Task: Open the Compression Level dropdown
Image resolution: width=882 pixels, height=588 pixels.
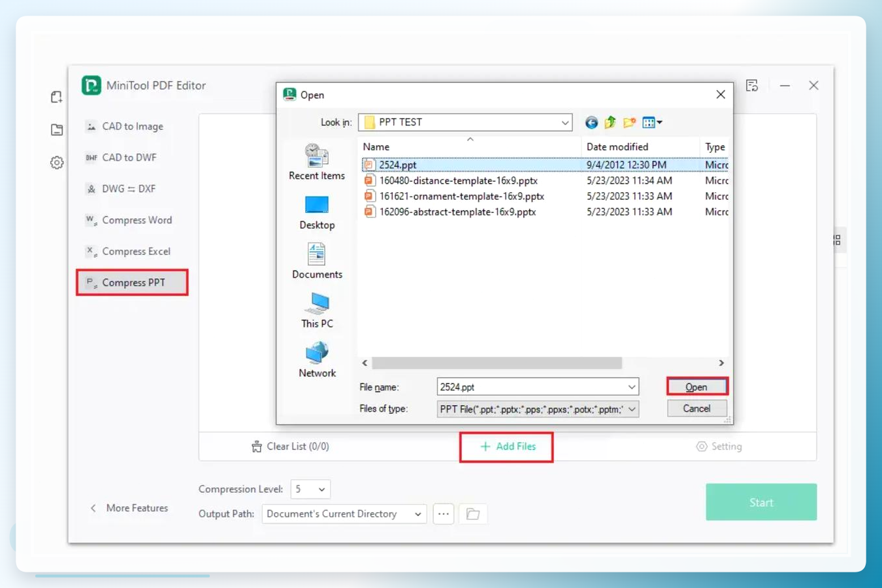Action: [310, 489]
